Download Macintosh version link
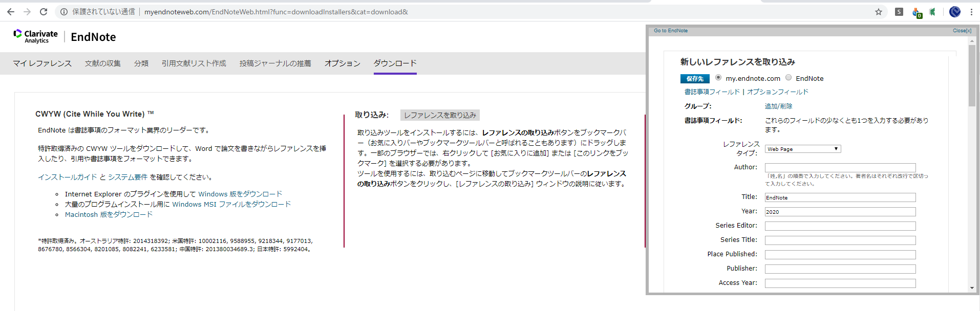The width and height of the screenshot is (980, 311). (109, 214)
